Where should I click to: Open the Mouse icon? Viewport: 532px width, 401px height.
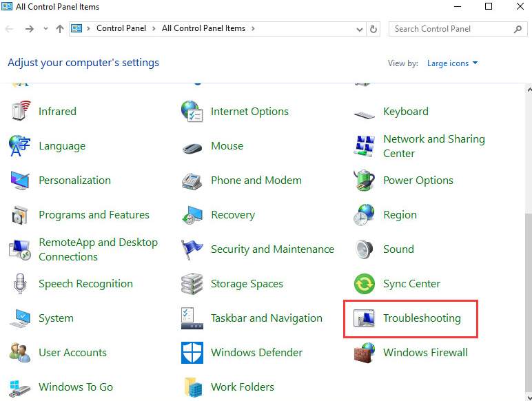click(x=192, y=148)
